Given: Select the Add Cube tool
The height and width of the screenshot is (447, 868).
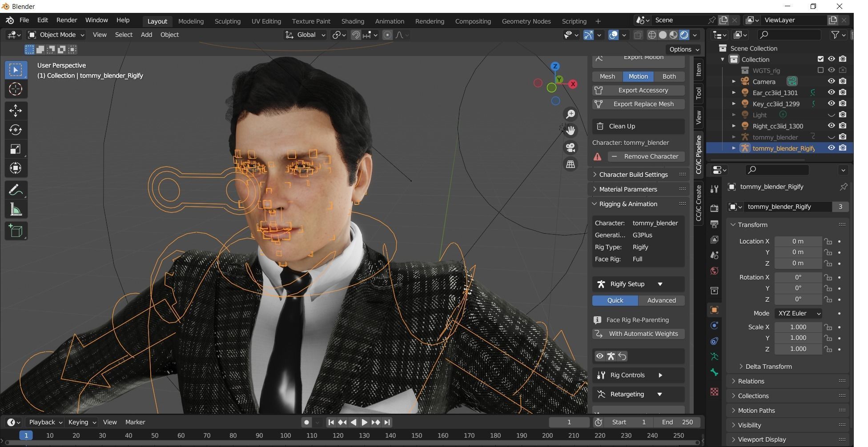Looking at the screenshot, I should tap(16, 231).
